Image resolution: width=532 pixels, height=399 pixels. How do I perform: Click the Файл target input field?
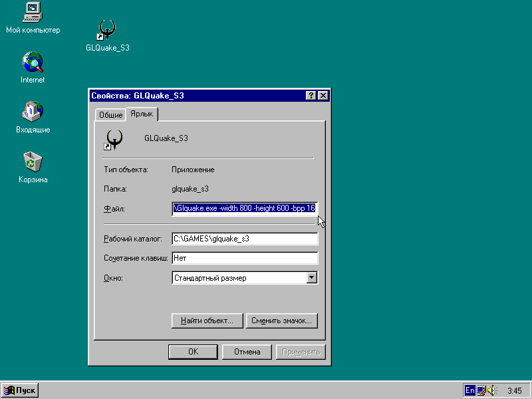(x=245, y=208)
